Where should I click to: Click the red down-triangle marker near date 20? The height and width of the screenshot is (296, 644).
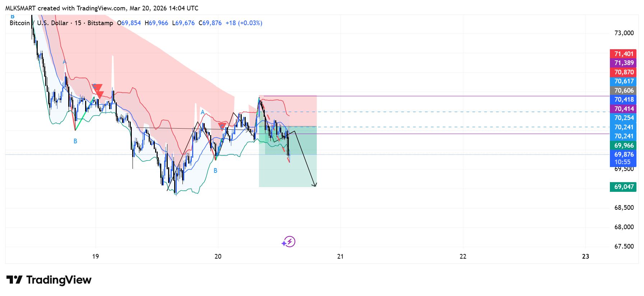click(x=222, y=126)
